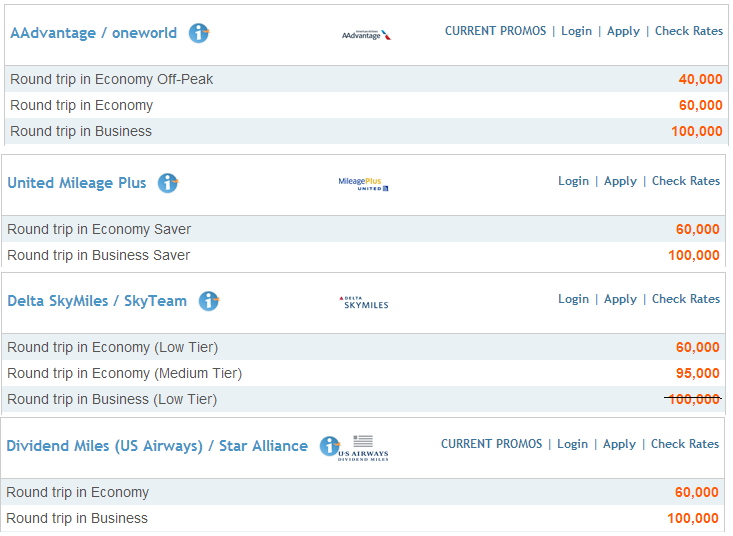The height and width of the screenshot is (536, 733).
Task: Open the Dividend Miles info icon
Action: coord(330,446)
